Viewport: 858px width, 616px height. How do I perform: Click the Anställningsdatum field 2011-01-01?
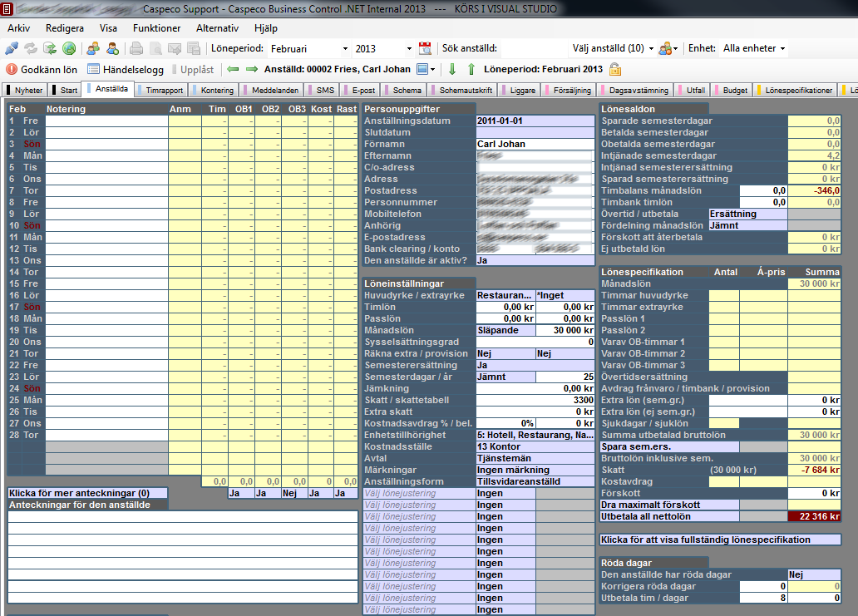(535, 121)
